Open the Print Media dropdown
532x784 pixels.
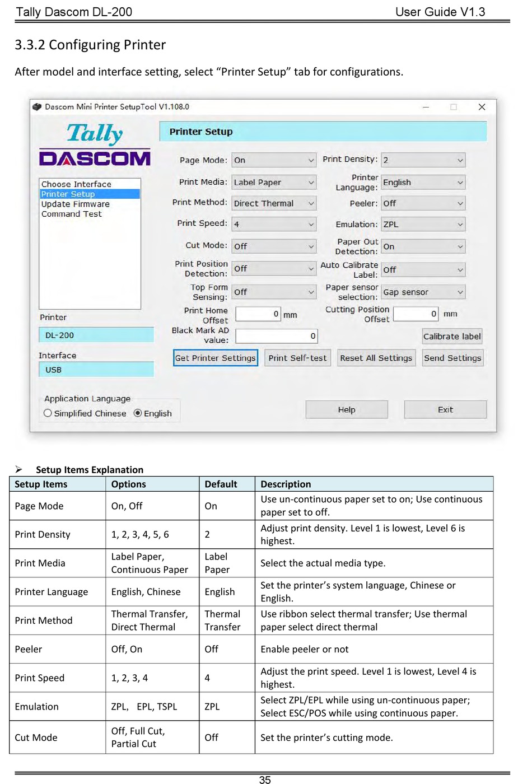tap(274, 182)
